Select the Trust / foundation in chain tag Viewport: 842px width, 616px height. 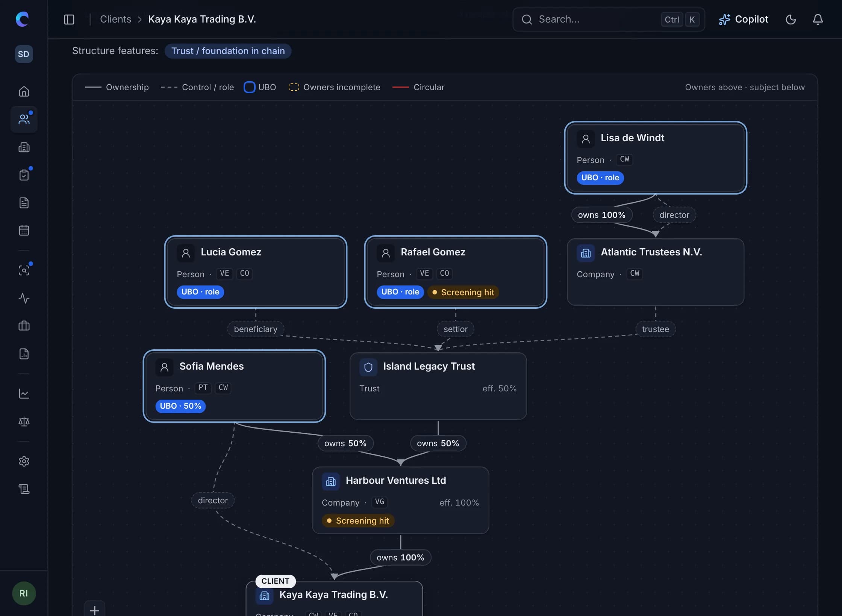coord(228,51)
